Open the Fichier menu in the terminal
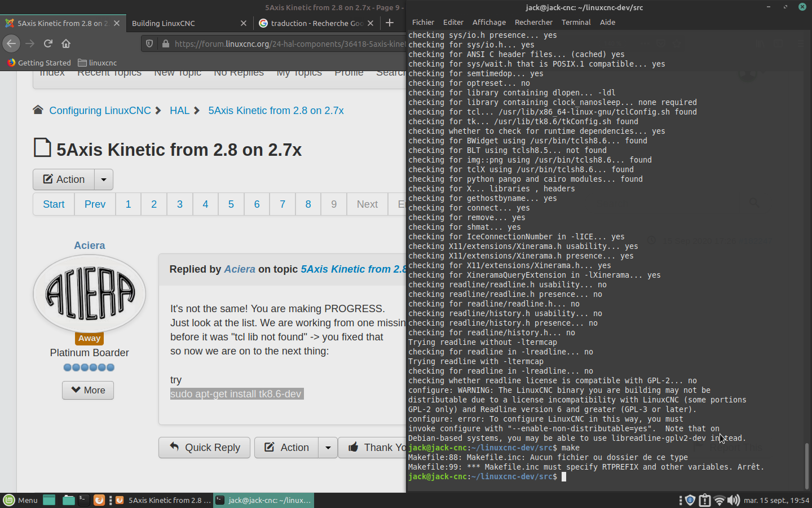812x508 pixels. [423, 22]
